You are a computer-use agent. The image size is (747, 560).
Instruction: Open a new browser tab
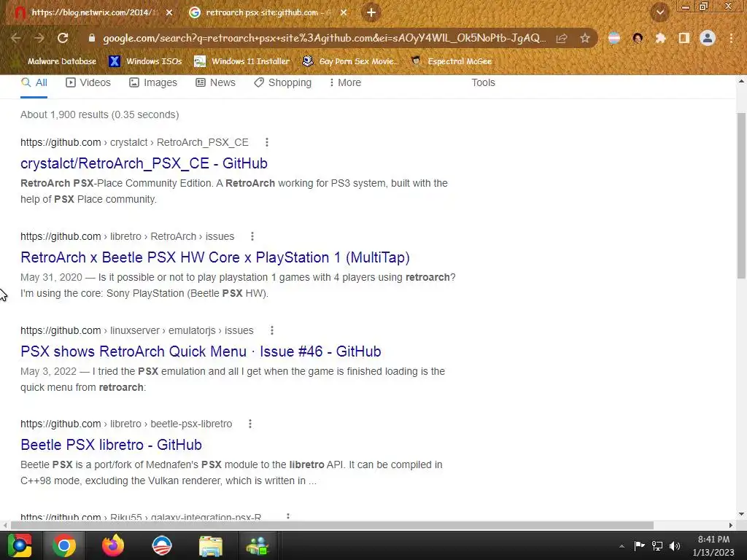(371, 12)
